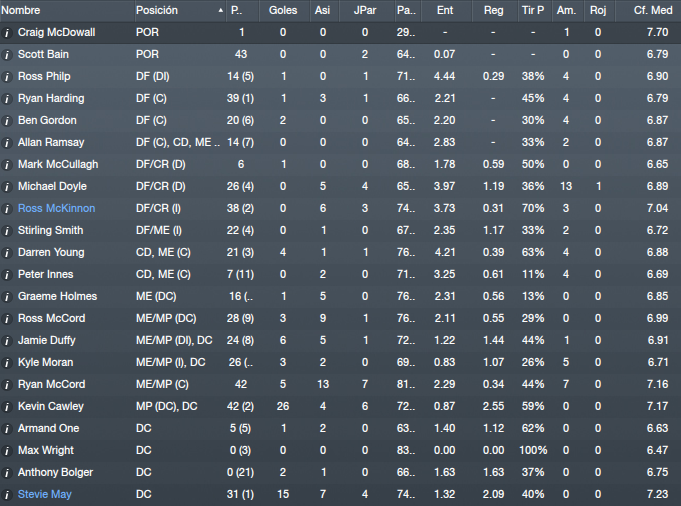The image size is (681, 506).
Task: Open info icon for Darren Young
Action: [7, 253]
